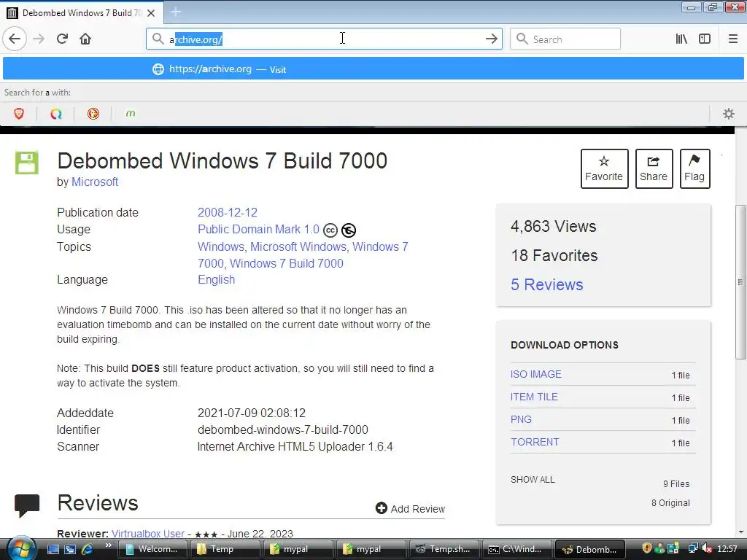The width and height of the screenshot is (747, 560).
Task: Download the TORRENT file
Action: (x=535, y=442)
